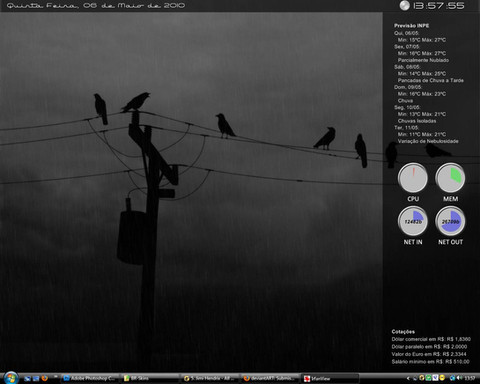Click the 'Ter, 11/05' forecast line
The width and height of the screenshot is (480, 384).
coord(406,128)
